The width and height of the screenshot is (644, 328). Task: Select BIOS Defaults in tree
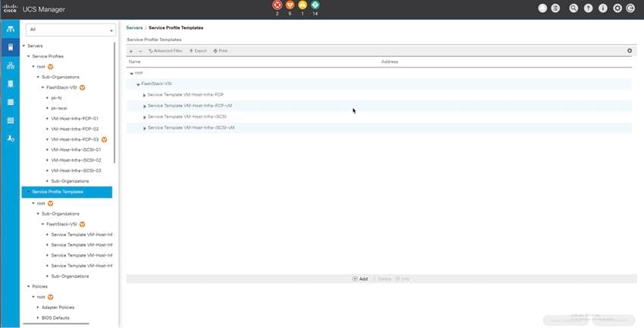[x=55, y=317]
